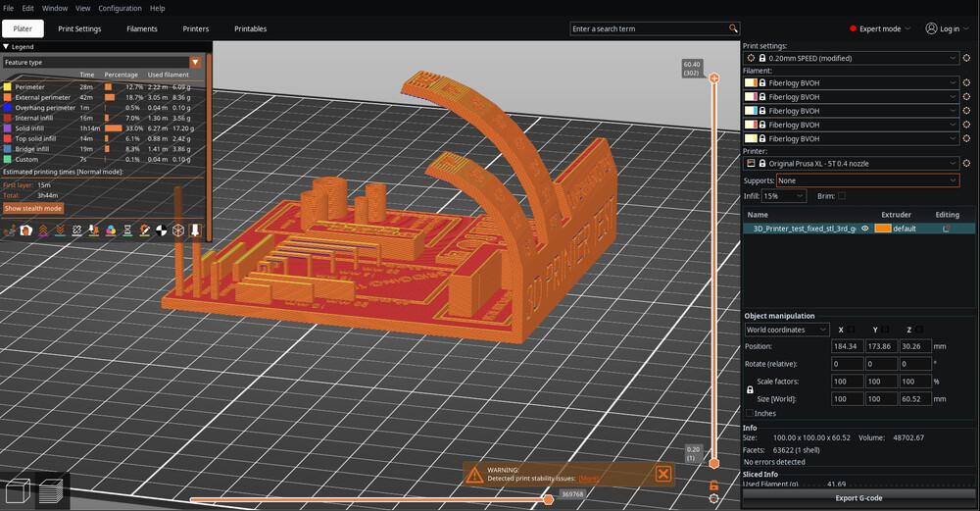Click the search term input field
The width and height of the screenshot is (980, 511).
tap(649, 28)
